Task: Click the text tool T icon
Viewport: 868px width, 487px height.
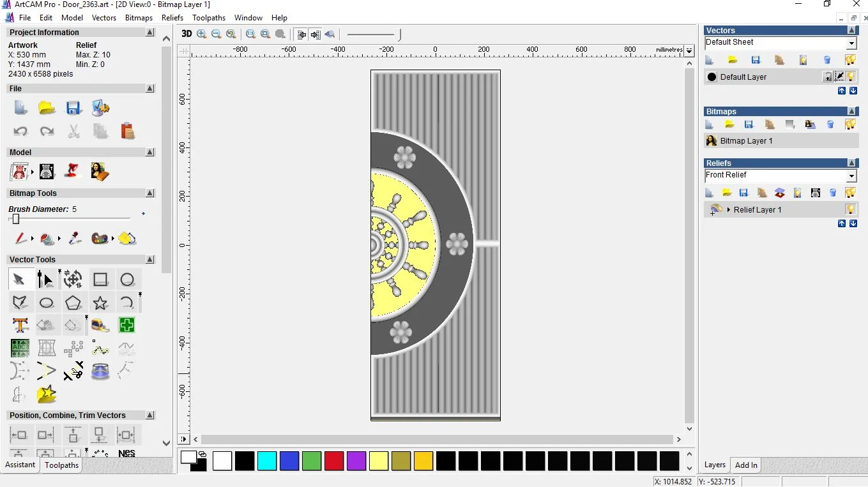Action: click(20, 326)
